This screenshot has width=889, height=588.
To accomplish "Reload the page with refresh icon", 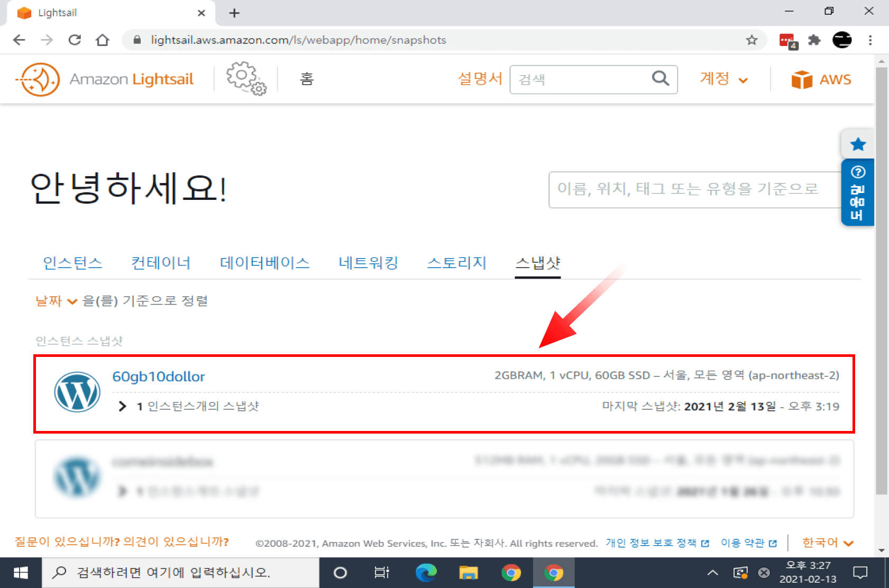I will [75, 40].
